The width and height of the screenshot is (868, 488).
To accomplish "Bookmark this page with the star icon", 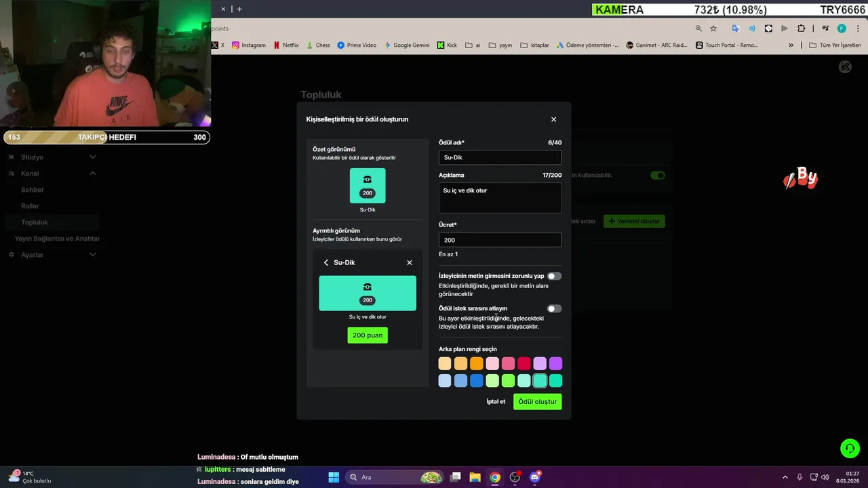I will pos(713,28).
